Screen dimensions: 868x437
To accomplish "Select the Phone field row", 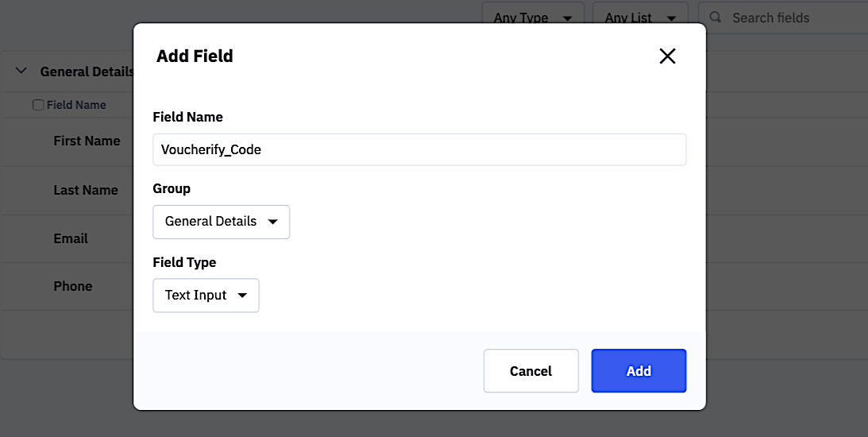I will [73, 286].
